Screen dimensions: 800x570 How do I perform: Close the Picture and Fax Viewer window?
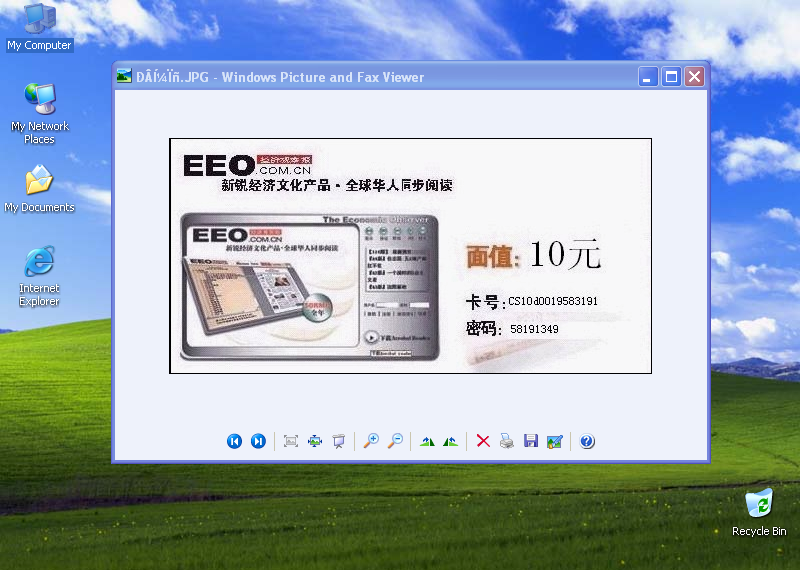(694, 77)
